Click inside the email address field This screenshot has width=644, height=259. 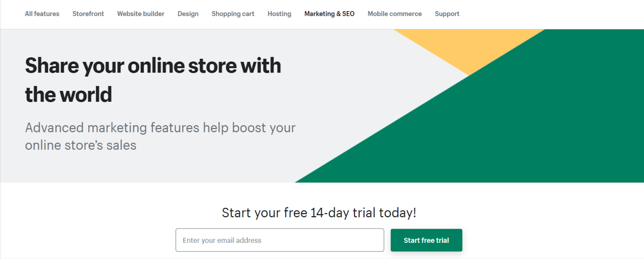click(280, 240)
